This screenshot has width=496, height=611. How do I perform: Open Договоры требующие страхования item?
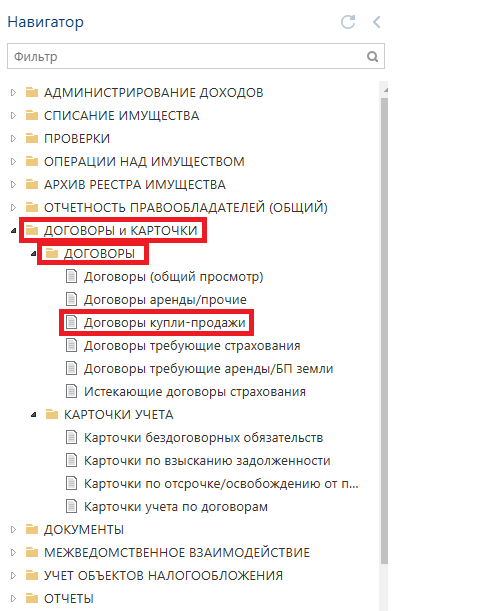(192, 346)
